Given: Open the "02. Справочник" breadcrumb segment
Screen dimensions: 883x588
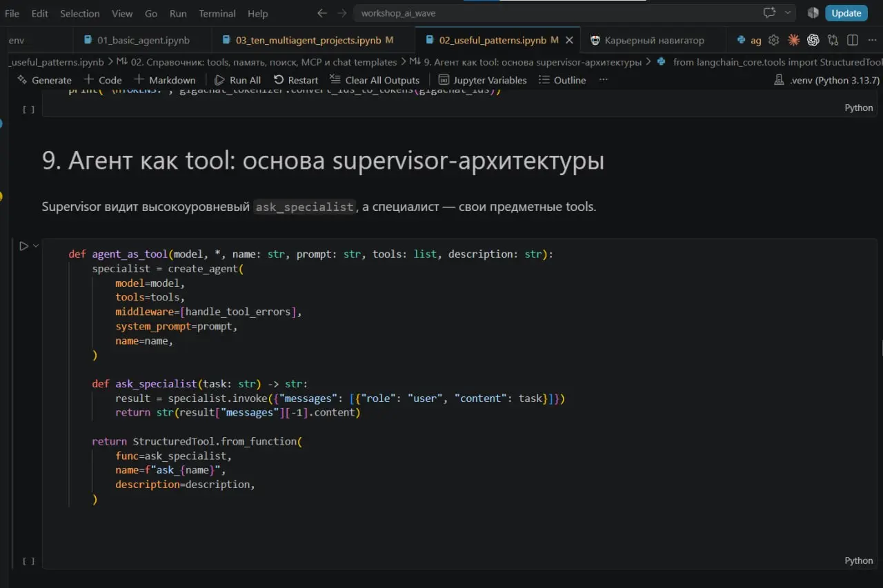Looking at the screenshot, I should 256,62.
